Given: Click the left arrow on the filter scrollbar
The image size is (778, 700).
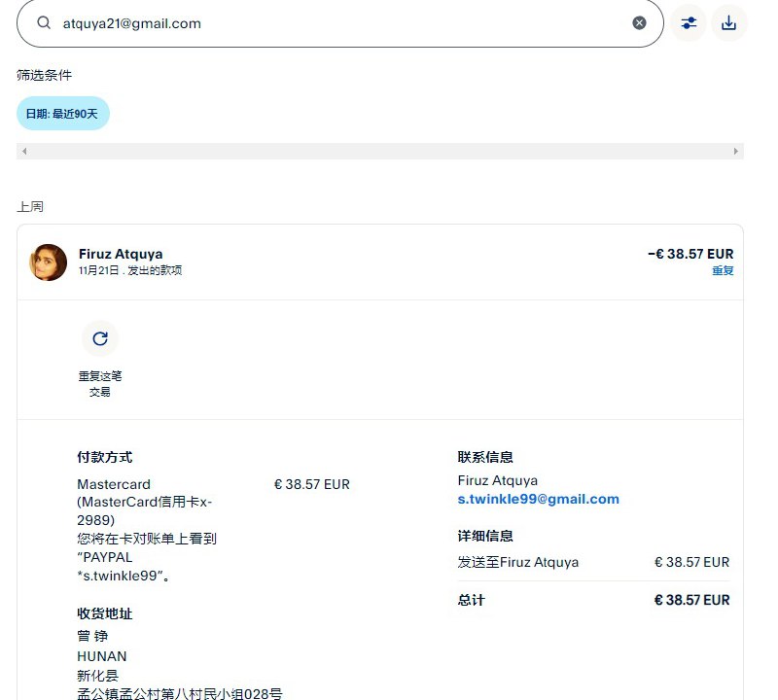Looking at the screenshot, I should tap(24, 152).
